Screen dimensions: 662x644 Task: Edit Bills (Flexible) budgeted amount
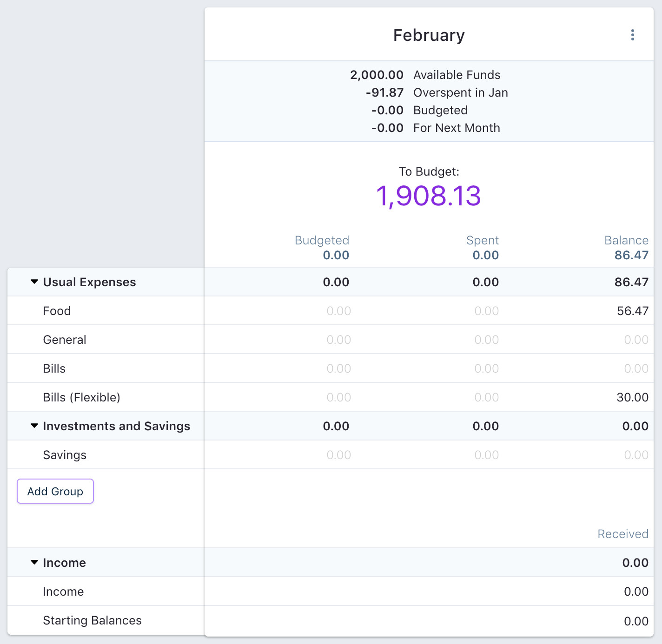pos(338,397)
